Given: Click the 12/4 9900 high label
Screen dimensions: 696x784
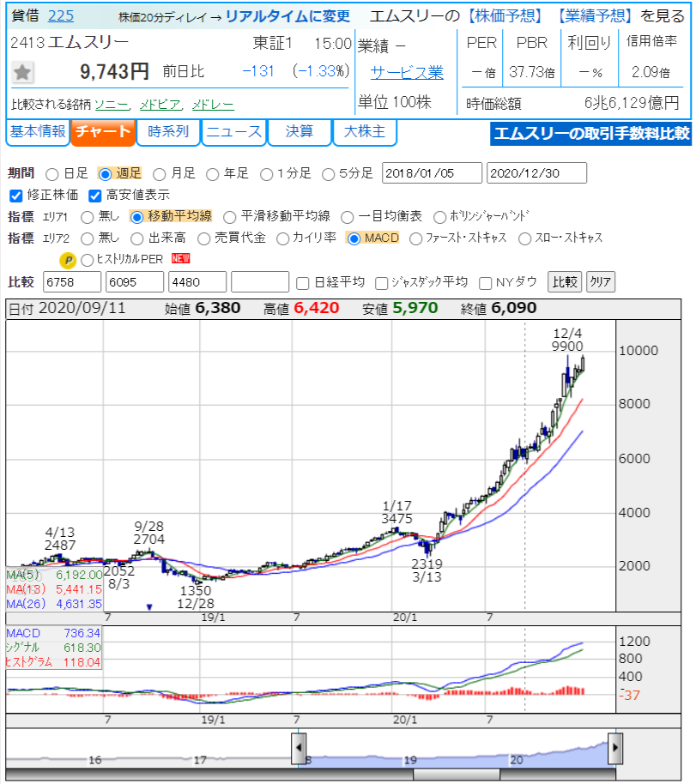Looking at the screenshot, I should 567,340.
